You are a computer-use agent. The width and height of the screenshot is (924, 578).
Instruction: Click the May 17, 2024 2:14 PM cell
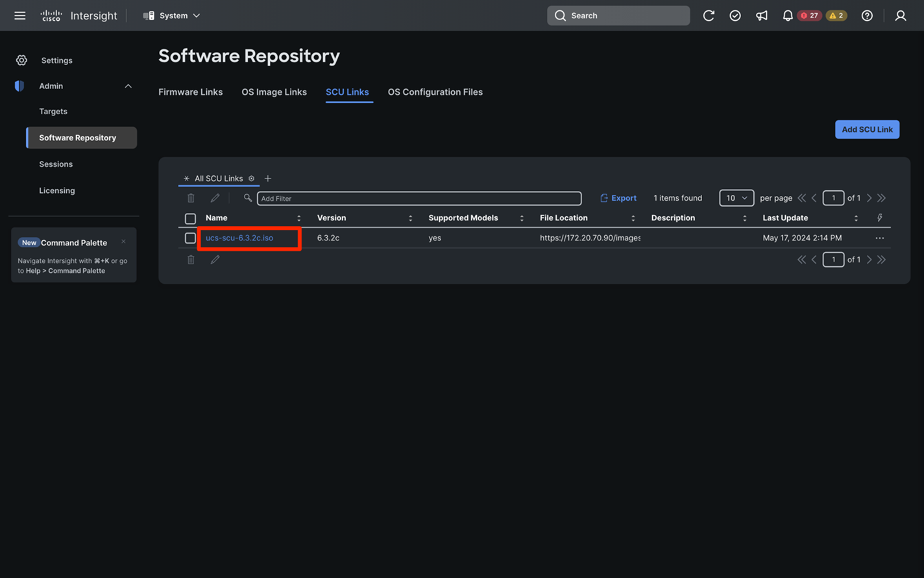tap(802, 238)
